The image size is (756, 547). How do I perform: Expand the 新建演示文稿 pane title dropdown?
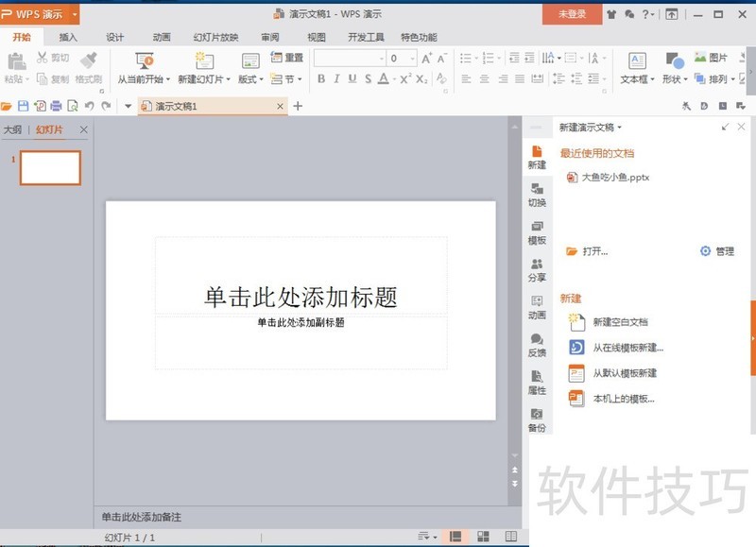(620, 128)
